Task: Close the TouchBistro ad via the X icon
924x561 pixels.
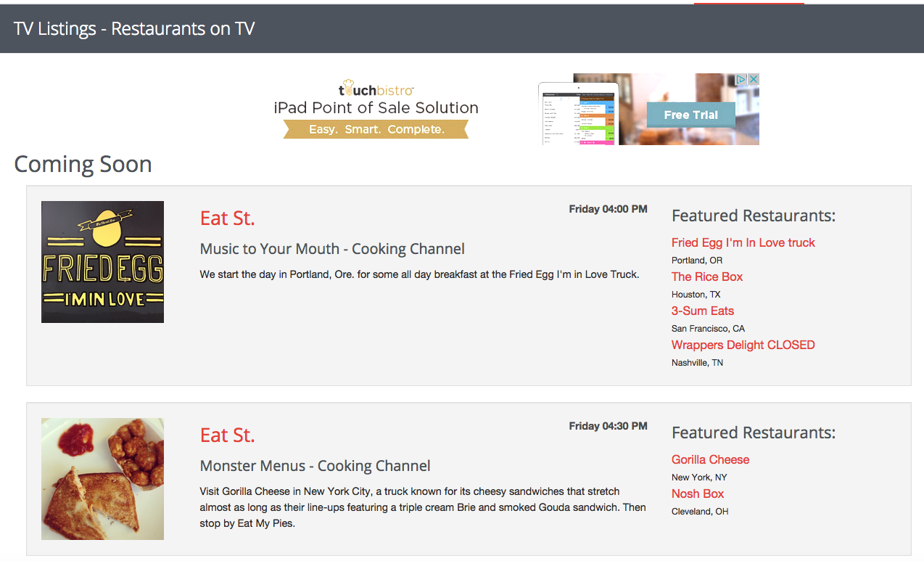Action: pos(754,78)
